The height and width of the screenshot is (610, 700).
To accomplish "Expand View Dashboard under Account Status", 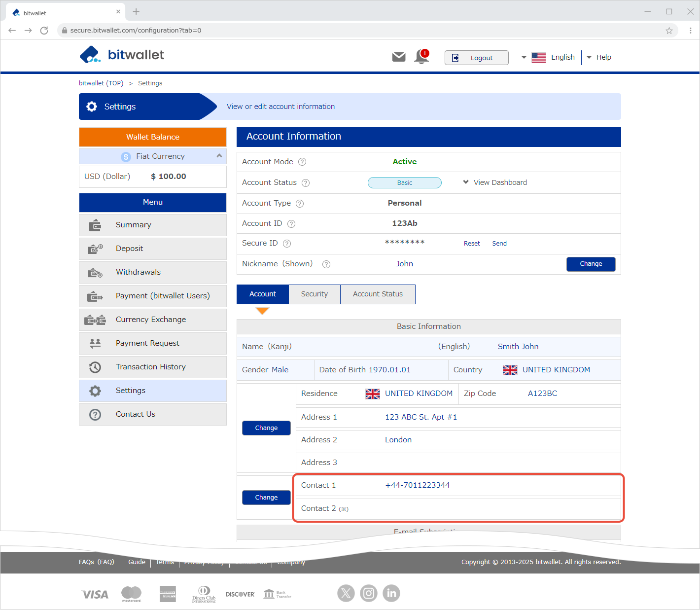I will click(495, 182).
